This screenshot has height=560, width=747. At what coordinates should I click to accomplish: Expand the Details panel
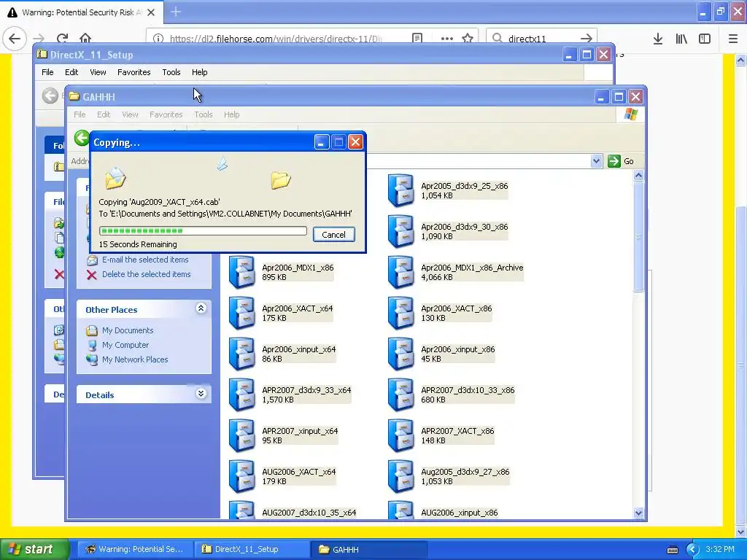click(x=201, y=394)
